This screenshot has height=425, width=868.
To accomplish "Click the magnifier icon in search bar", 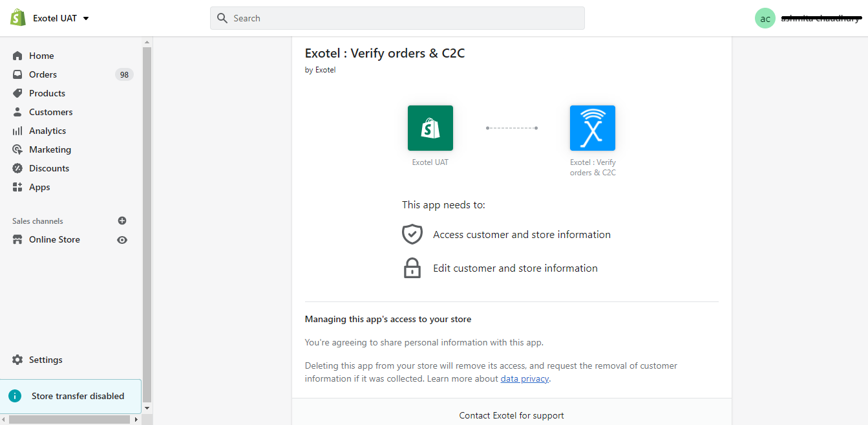I will (222, 18).
